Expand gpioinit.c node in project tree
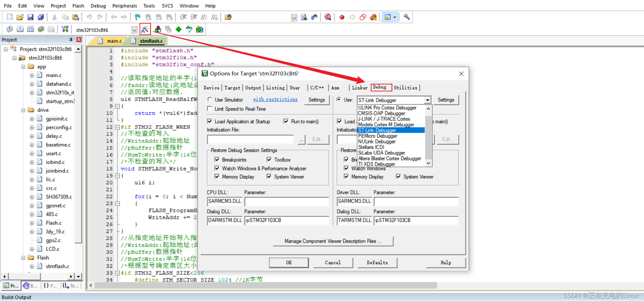Viewport: 644px width, 302px height. point(32,119)
